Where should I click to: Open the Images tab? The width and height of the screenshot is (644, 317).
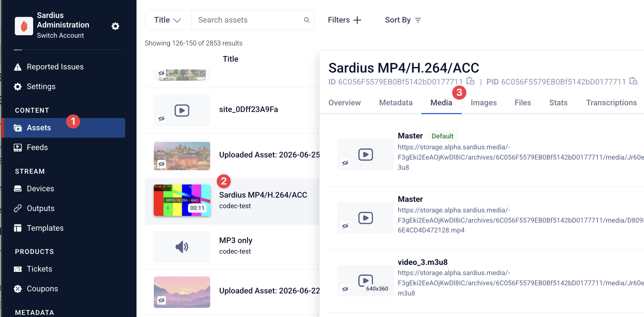pos(484,103)
